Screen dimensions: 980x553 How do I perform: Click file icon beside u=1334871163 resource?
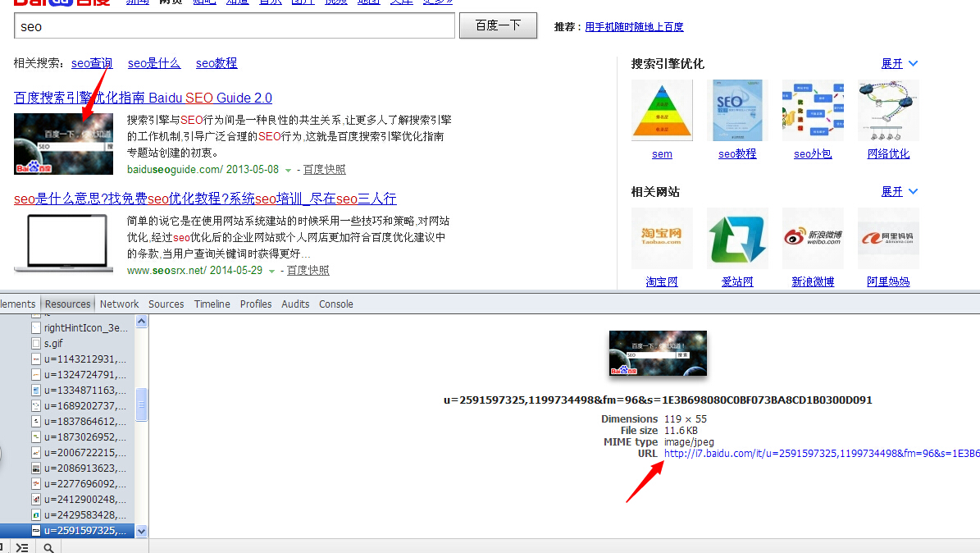click(x=35, y=391)
